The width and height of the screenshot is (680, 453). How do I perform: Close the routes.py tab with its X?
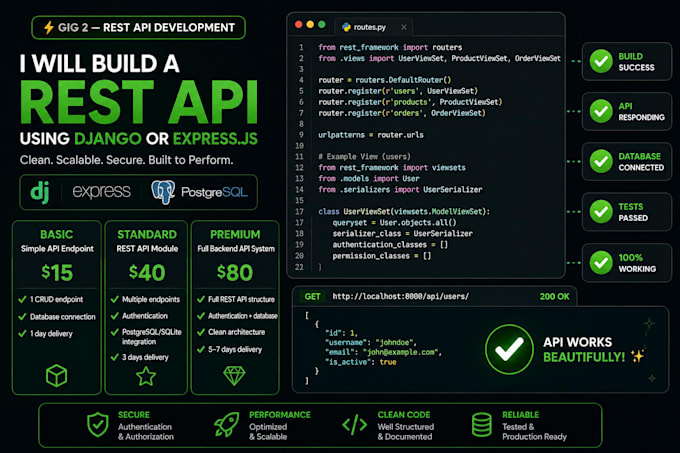click(404, 27)
